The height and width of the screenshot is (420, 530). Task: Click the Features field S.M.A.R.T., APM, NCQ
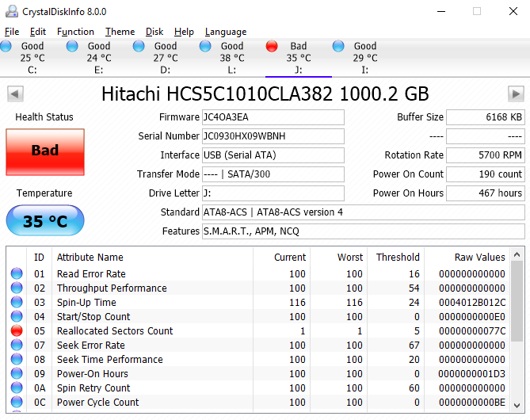364,231
